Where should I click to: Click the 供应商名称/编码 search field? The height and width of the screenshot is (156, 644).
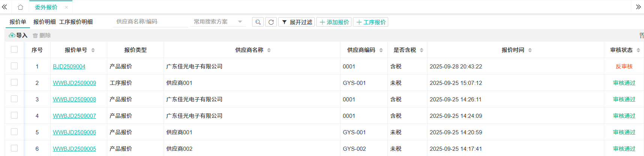pos(150,22)
